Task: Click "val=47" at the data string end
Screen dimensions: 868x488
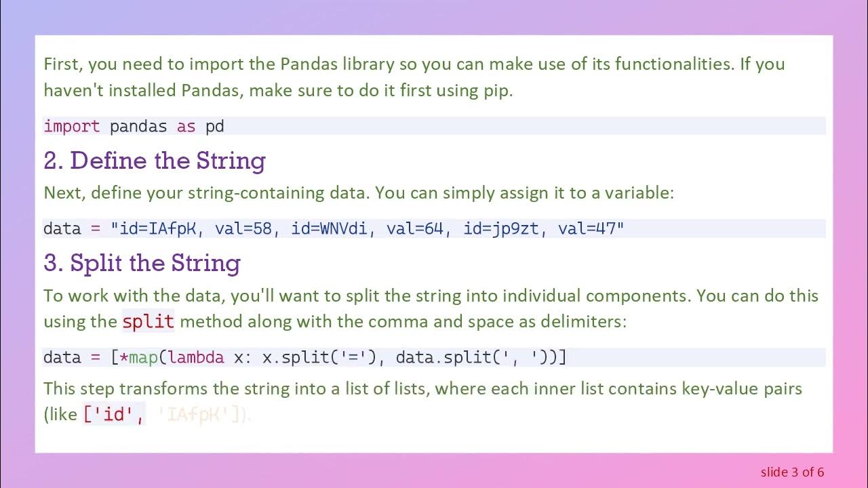Action: pos(586,228)
